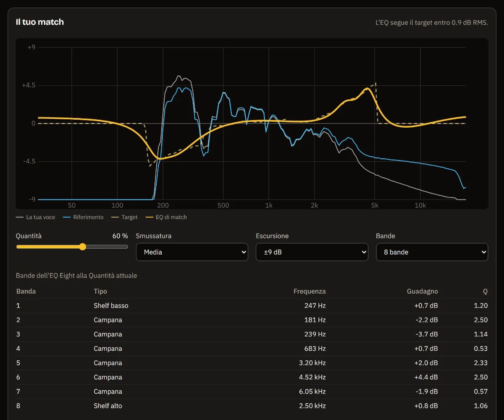Viewport: 504px width, 420px height.
Task: Click the 'EQ di match' legend entry
Action: pos(166,217)
